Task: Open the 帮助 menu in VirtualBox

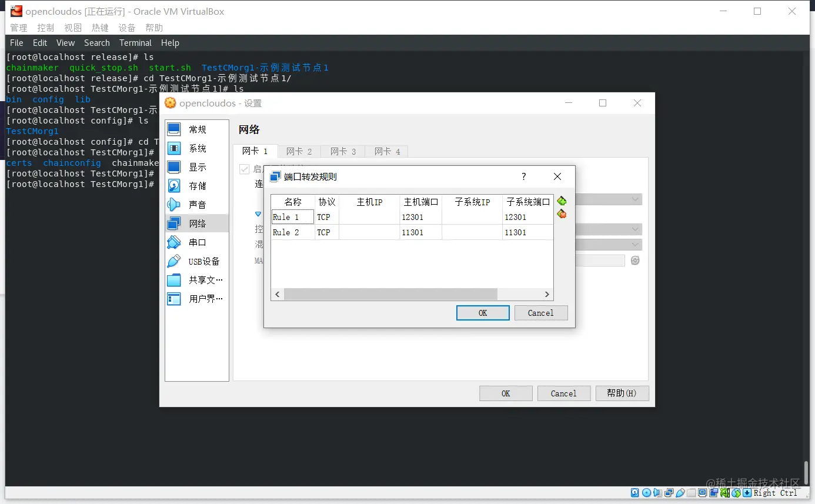Action: [x=154, y=28]
